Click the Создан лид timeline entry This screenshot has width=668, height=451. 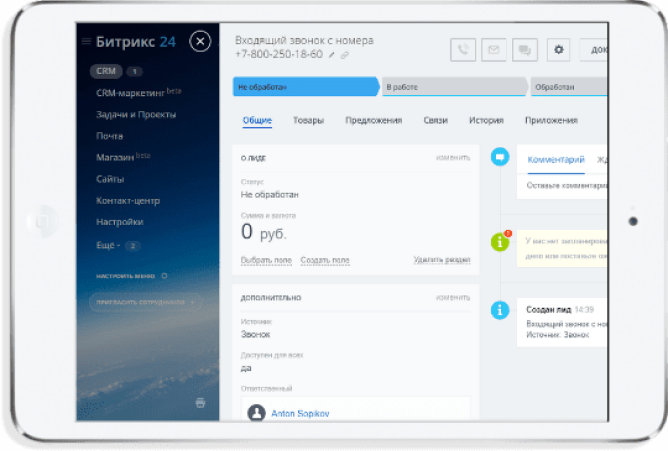[x=562, y=322]
